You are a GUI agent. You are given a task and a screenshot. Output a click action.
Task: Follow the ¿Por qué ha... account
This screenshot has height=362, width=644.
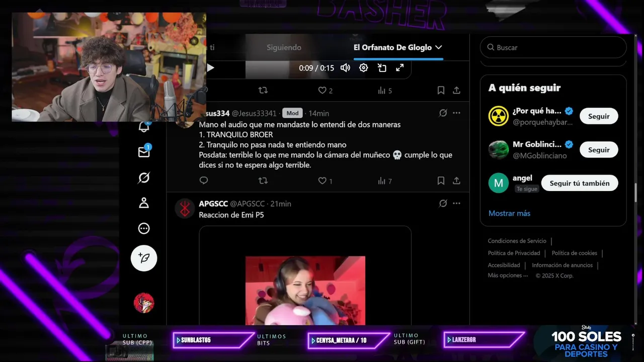[599, 116]
